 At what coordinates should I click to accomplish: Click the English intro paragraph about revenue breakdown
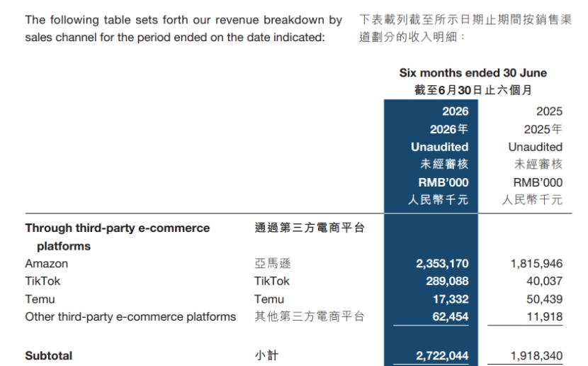coord(183,28)
